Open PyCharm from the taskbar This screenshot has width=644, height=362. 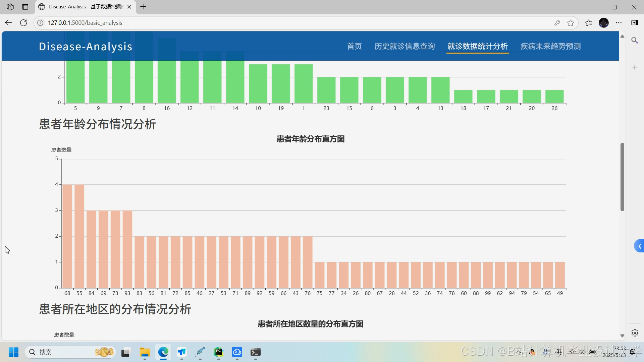(218, 352)
